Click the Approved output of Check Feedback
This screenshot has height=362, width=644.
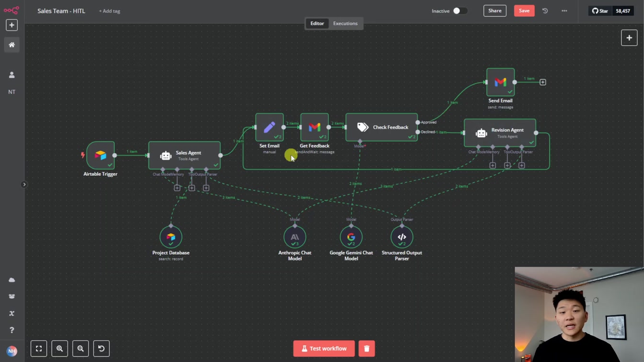pos(418,122)
